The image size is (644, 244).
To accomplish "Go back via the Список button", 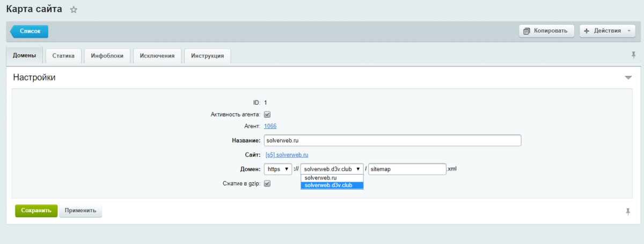I will pos(30,31).
